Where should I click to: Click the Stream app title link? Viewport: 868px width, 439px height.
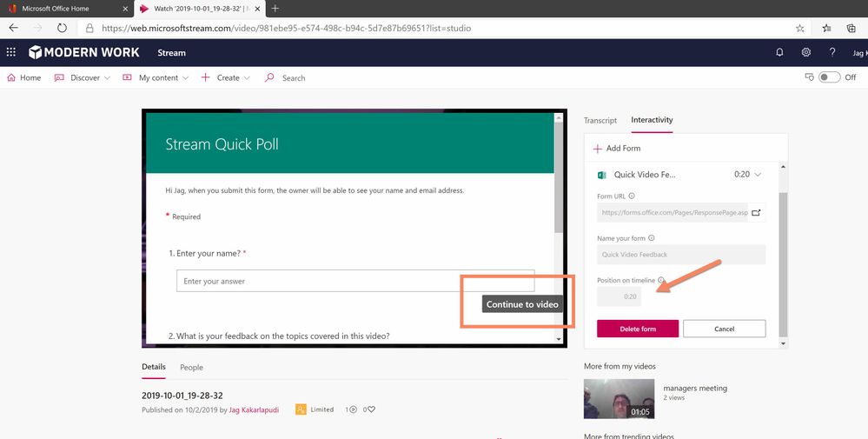(x=171, y=52)
